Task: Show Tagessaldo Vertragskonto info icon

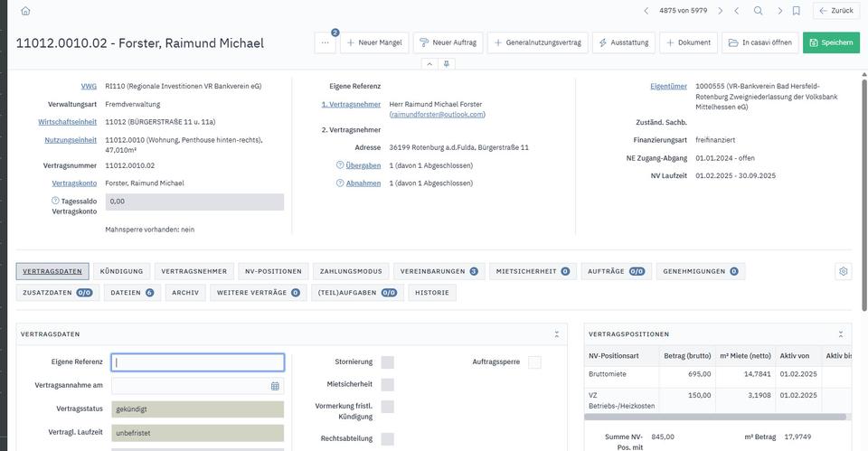Action: [x=55, y=201]
